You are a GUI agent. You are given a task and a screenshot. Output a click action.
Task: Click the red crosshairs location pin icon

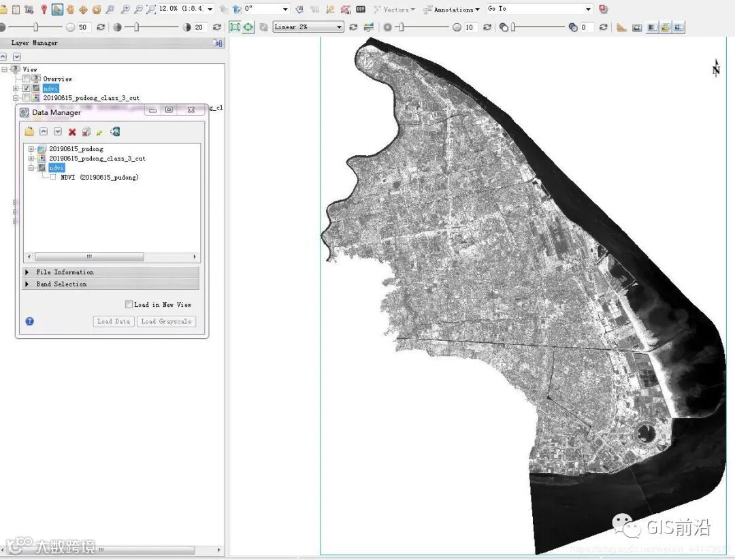click(44, 10)
